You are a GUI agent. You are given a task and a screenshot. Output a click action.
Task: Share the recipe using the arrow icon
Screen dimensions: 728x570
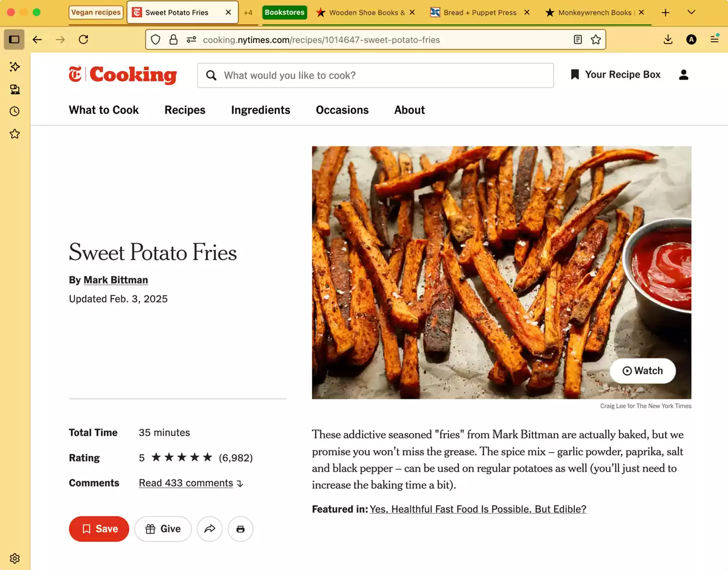pos(210,529)
